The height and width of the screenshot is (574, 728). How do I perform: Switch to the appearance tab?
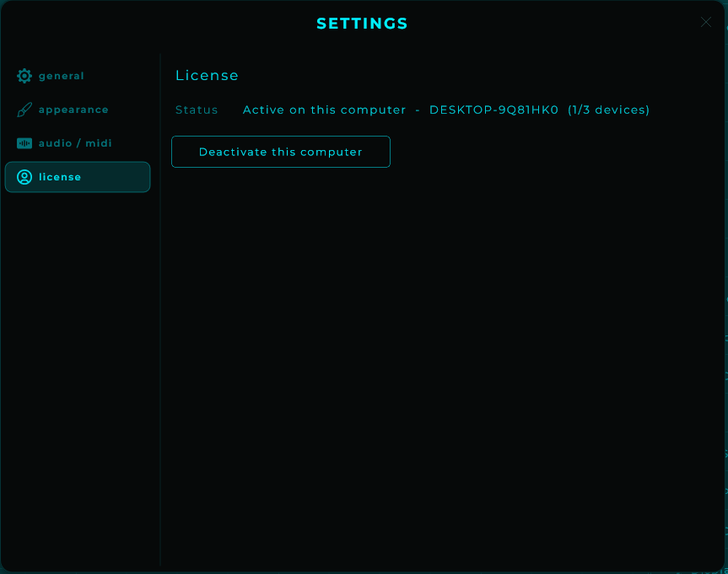coord(78,110)
